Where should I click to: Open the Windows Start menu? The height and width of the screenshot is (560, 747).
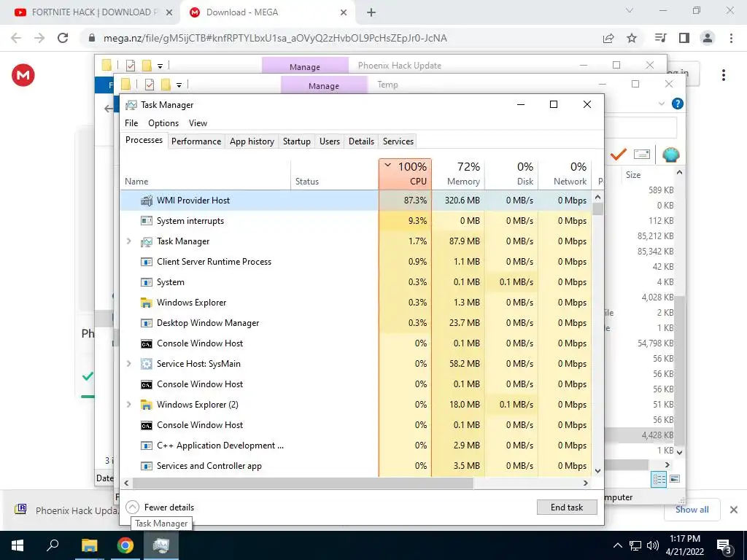[x=18, y=545]
